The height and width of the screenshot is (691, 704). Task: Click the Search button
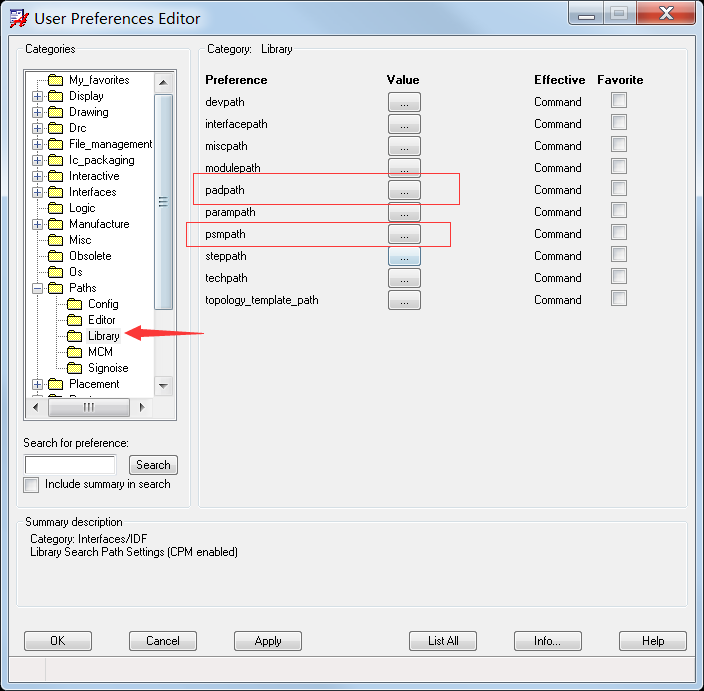154,465
